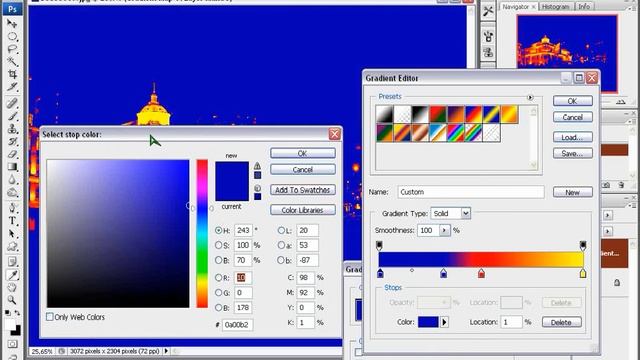
Task: Open the Presets flyout menu arrow
Action: click(x=530, y=97)
